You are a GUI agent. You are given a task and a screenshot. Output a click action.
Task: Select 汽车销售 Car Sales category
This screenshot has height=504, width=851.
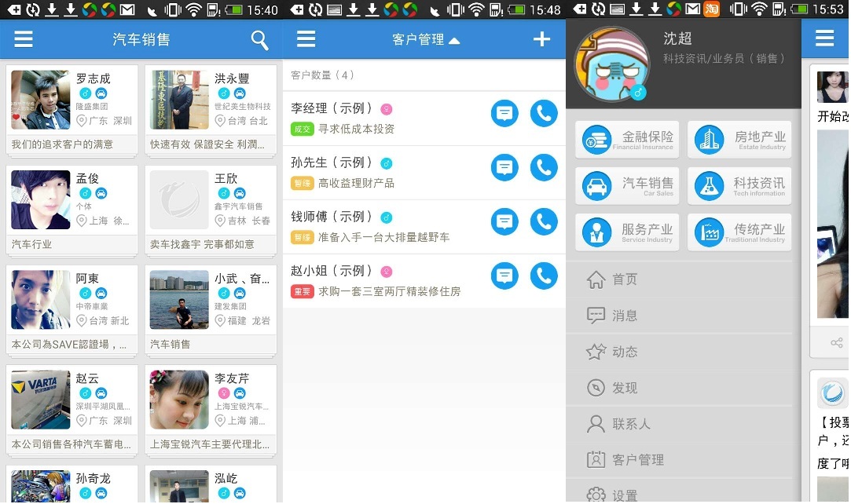point(627,186)
